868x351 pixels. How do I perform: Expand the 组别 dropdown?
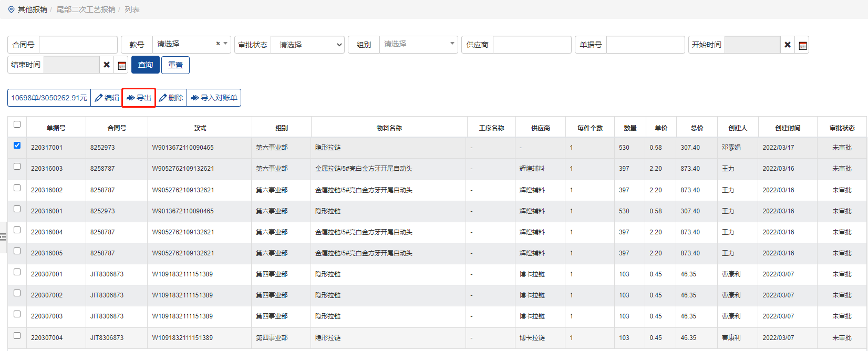[x=418, y=44]
